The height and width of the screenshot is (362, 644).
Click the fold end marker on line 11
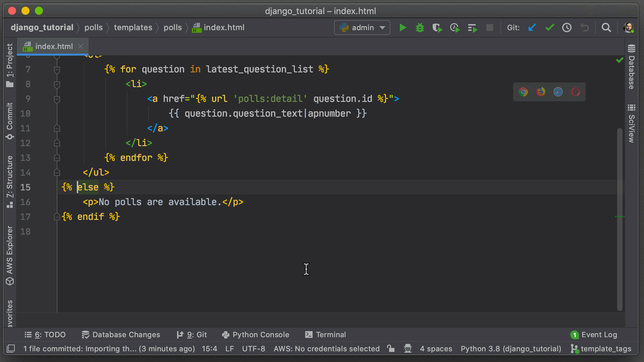[x=57, y=128]
